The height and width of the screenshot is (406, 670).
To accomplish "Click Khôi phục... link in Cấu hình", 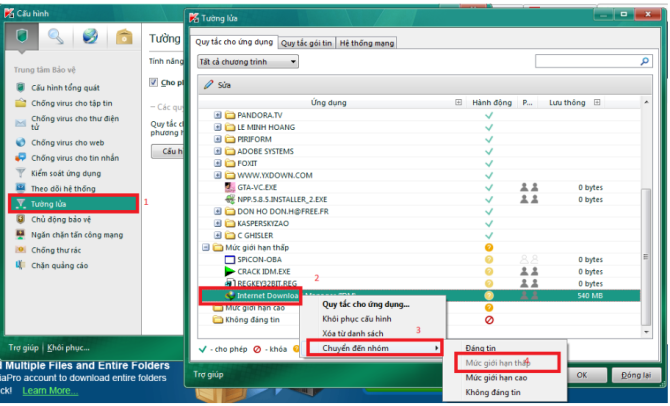I will 68,347.
